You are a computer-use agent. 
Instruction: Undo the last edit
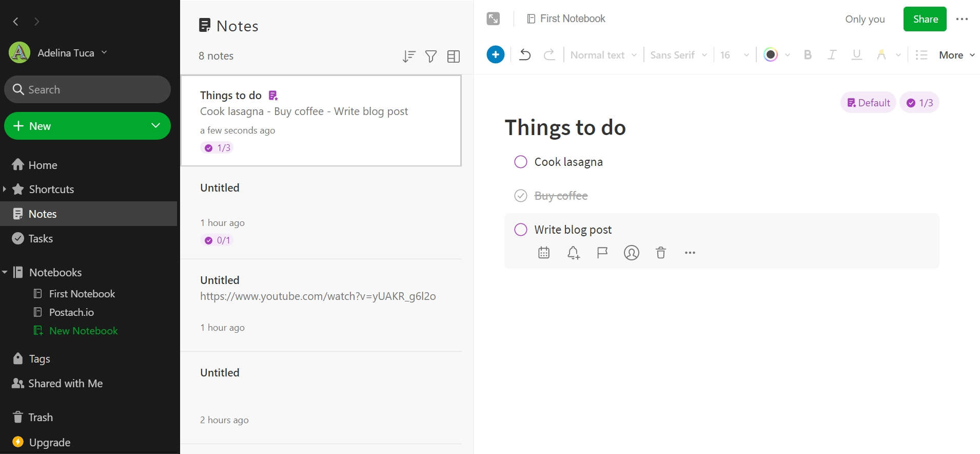(525, 54)
